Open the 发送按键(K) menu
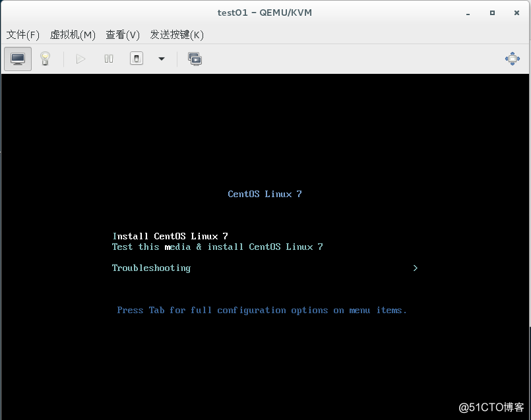 click(177, 34)
